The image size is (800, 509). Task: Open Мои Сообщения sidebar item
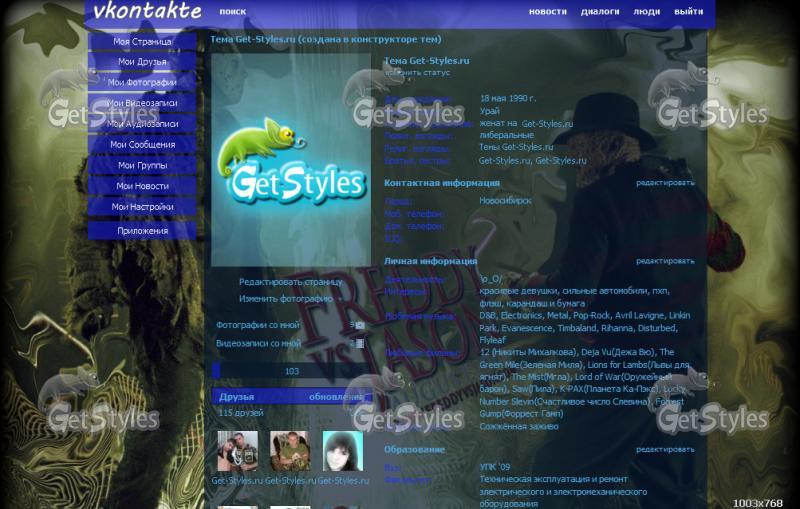tap(142, 145)
